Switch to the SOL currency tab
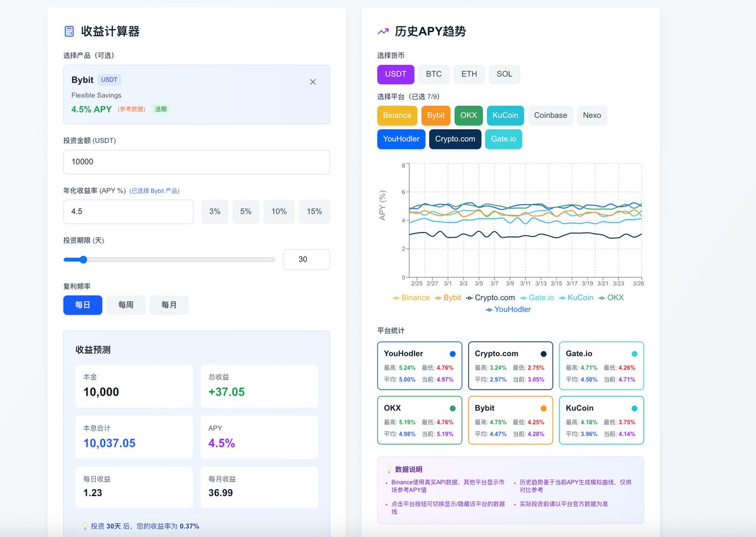This screenshot has width=756, height=537. (x=505, y=74)
